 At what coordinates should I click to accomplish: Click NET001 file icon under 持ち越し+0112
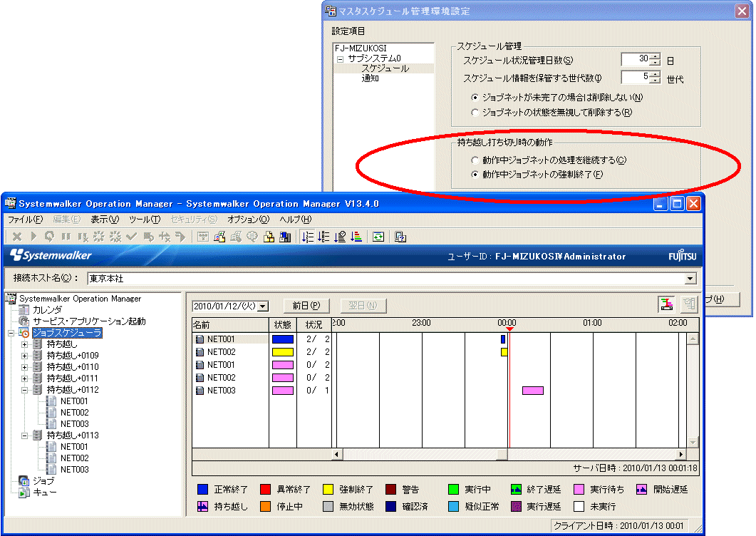[x=51, y=401]
